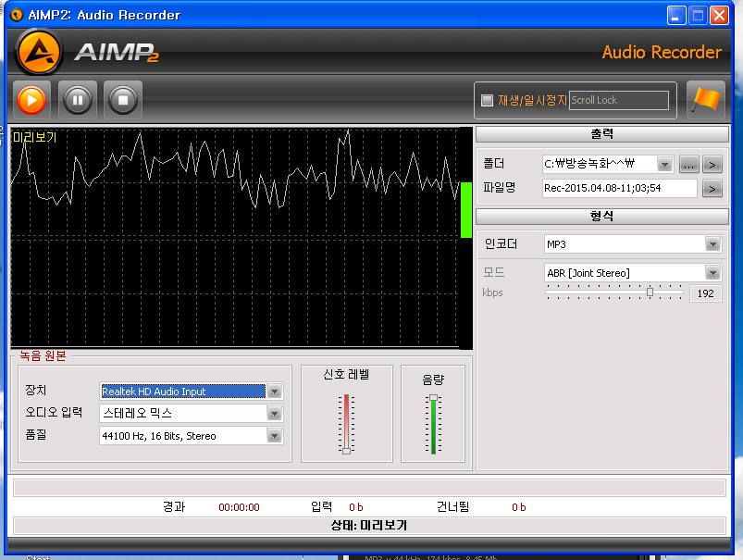The width and height of the screenshot is (743, 560).
Task: Click the 파일명 filename input field
Action: tap(619, 189)
